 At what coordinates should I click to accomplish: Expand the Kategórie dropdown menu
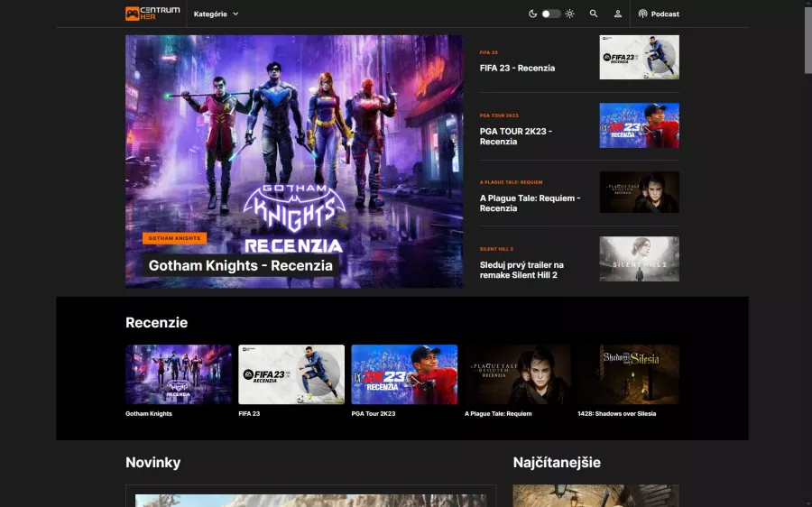pyautogui.click(x=216, y=14)
